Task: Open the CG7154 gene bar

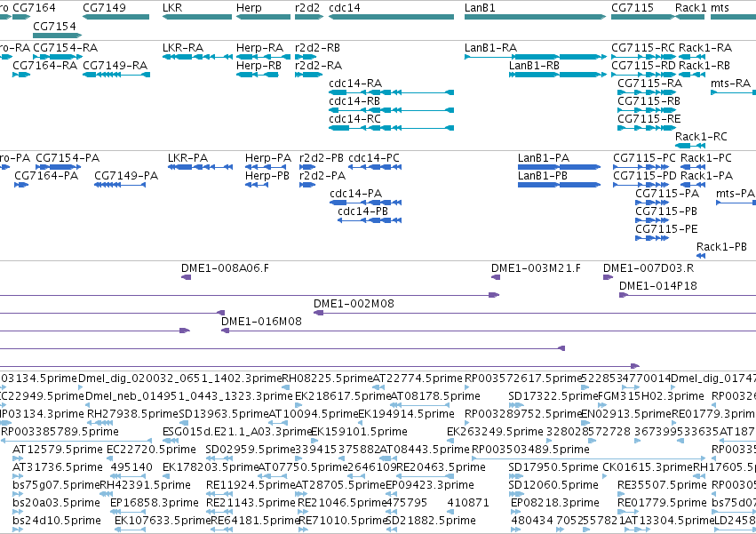Action: pos(58,36)
